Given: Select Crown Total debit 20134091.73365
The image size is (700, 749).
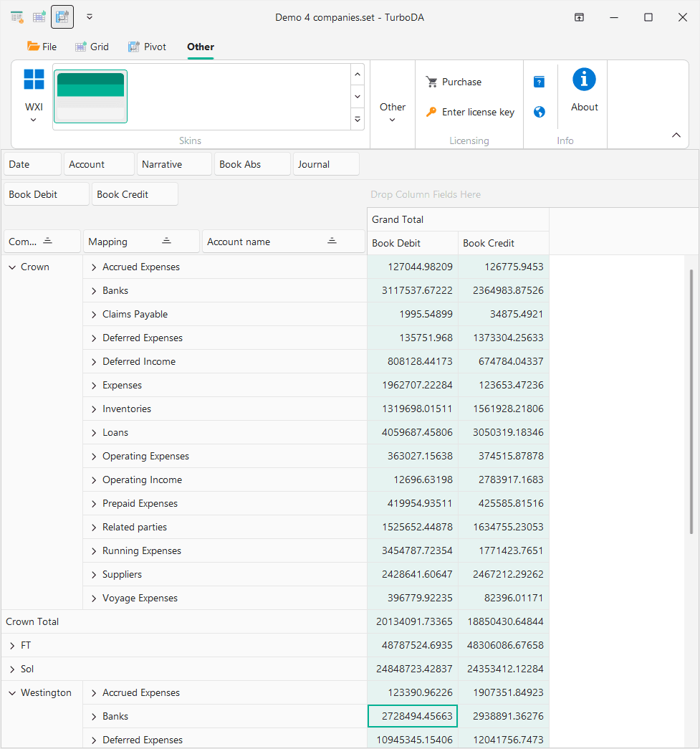Looking at the screenshot, I should tap(413, 621).
